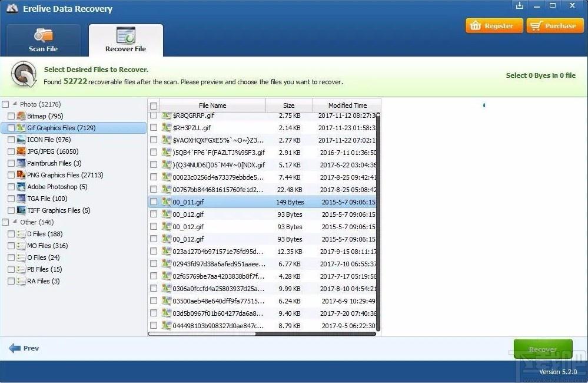The height and width of the screenshot is (383, 588).
Task: Select file 02f65769be7aa4203838b8f7f
Action: pyautogui.click(x=218, y=276)
